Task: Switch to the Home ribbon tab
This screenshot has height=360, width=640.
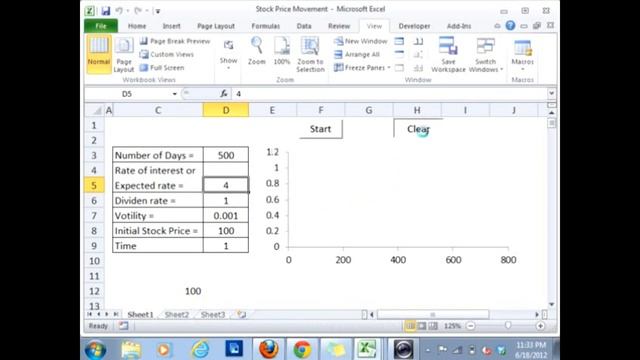Action: pyautogui.click(x=137, y=26)
